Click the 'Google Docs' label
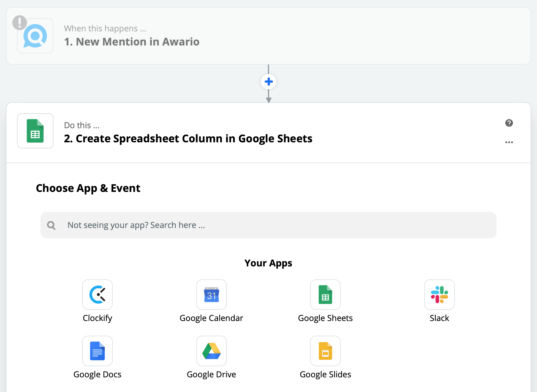 pos(97,375)
